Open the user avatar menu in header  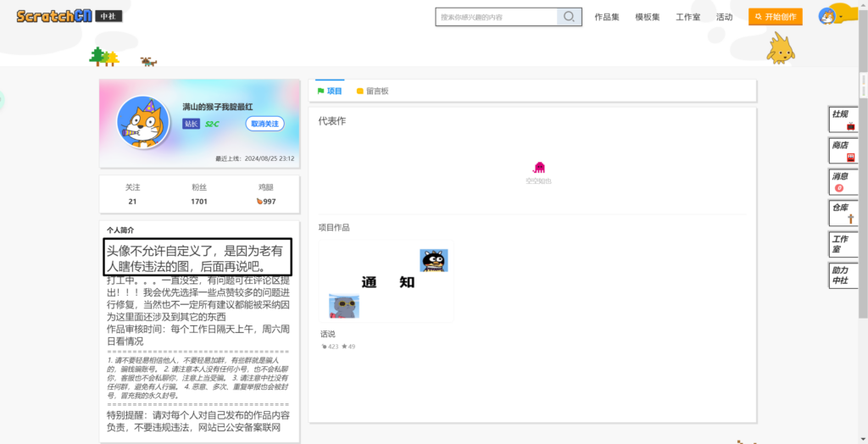tap(827, 16)
